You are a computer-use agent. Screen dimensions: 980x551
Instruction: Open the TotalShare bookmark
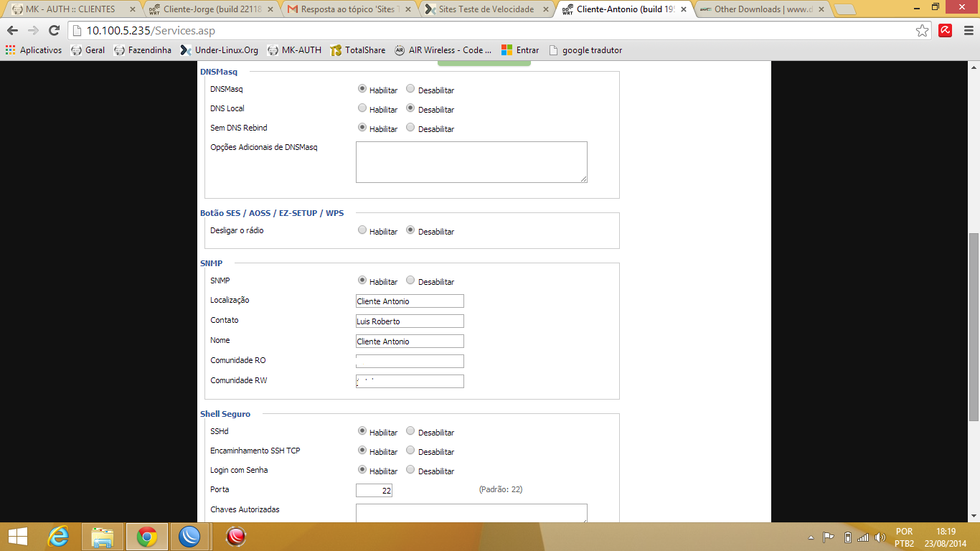pyautogui.click(x=357, y=50)
